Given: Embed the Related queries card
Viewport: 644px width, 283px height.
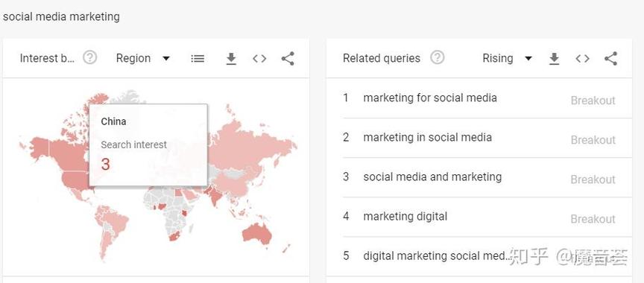Looking at the screenshot, I should (x=582, y=59).
